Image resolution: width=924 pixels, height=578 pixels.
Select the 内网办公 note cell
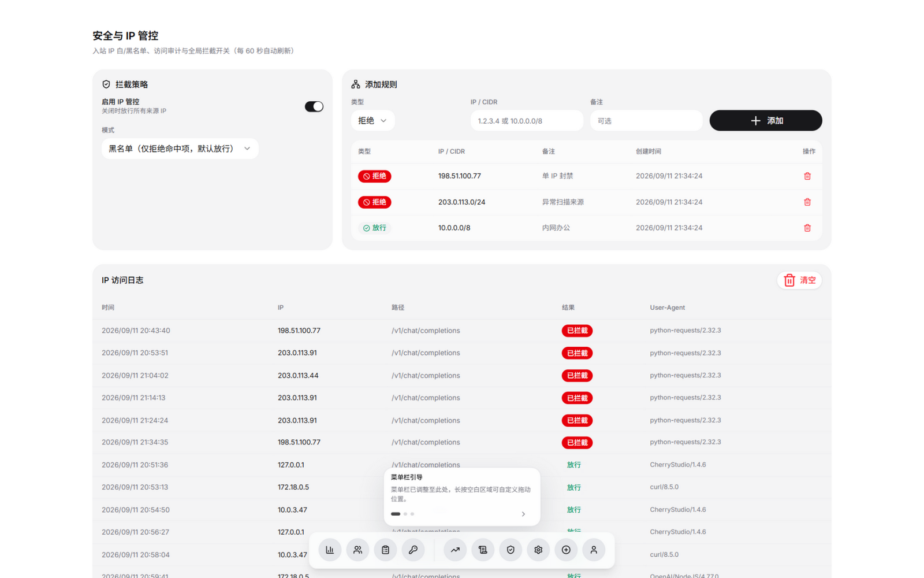pos(556,228)
